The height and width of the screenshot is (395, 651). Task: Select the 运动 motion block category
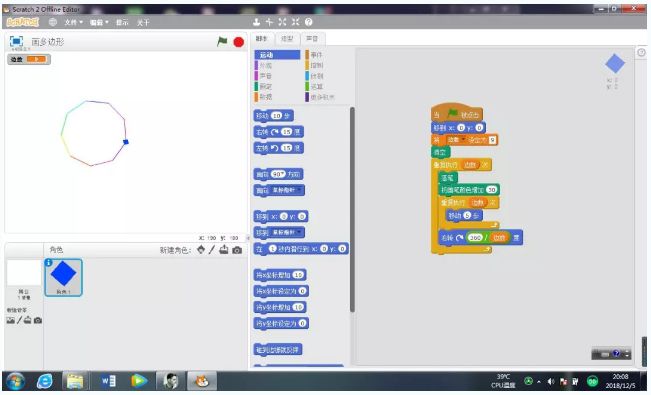277,55
